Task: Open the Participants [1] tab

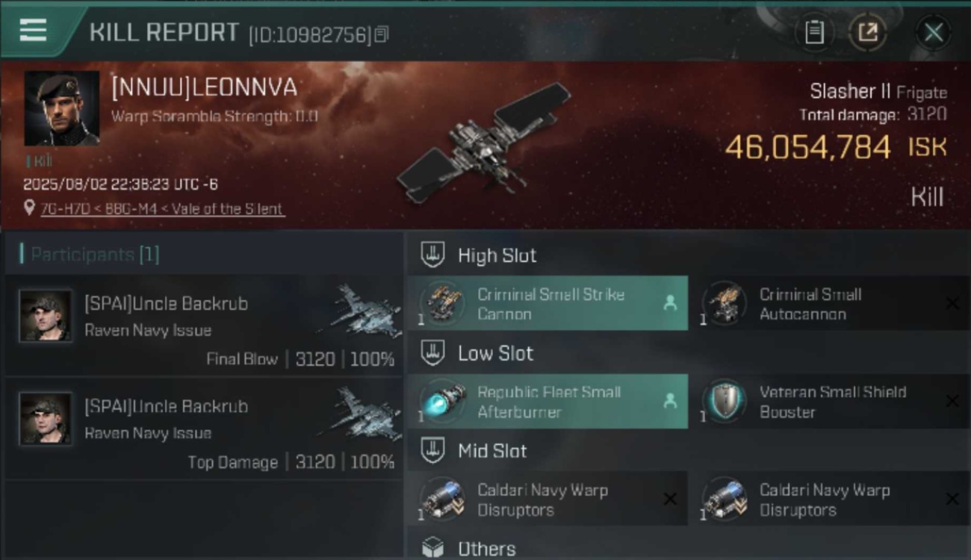Action: tap(89, 254)
